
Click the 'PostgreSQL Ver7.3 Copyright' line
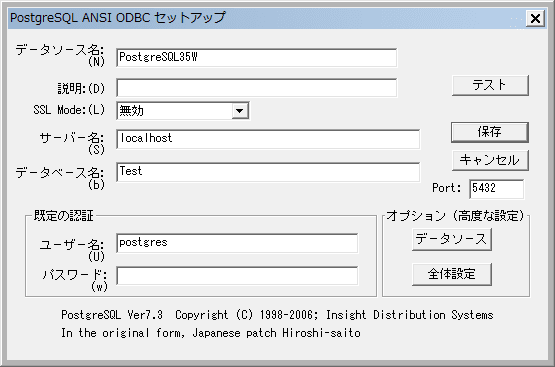coord(277,315)
